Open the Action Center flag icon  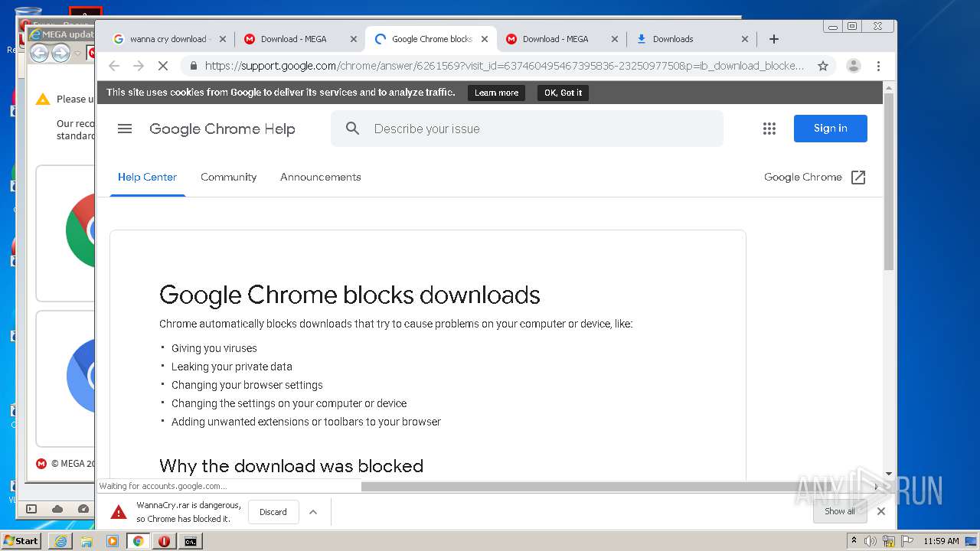[x=907, y=541]
